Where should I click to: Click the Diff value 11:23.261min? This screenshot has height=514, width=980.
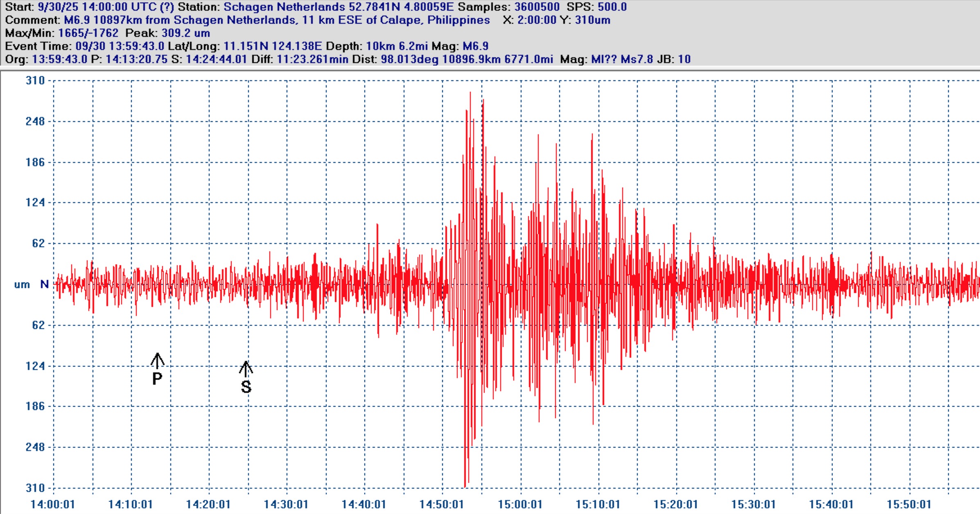click(312, 59)
